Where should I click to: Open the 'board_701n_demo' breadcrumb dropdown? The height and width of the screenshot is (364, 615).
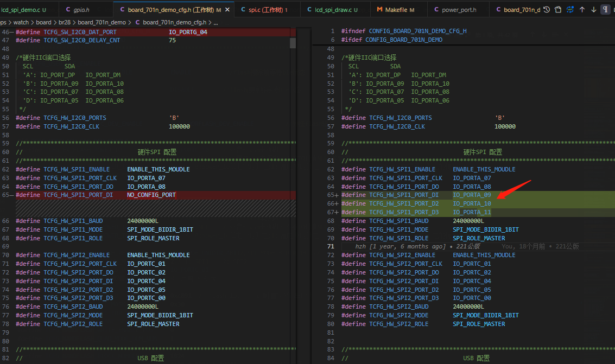click(102, 22)
